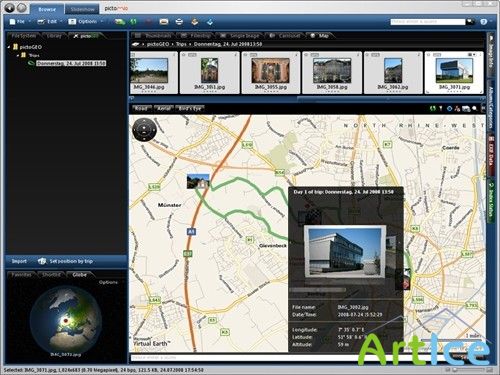Focus the top search input field

(x=428, y=22)
